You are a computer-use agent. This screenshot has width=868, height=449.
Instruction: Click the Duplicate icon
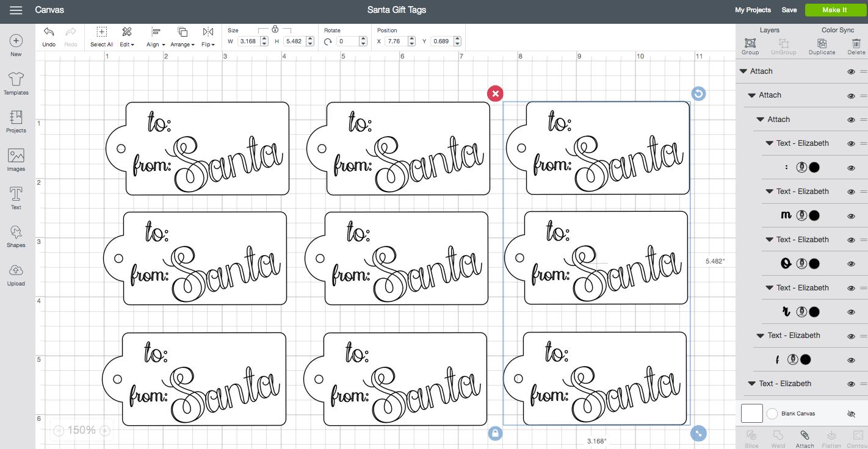click(822, 43)
